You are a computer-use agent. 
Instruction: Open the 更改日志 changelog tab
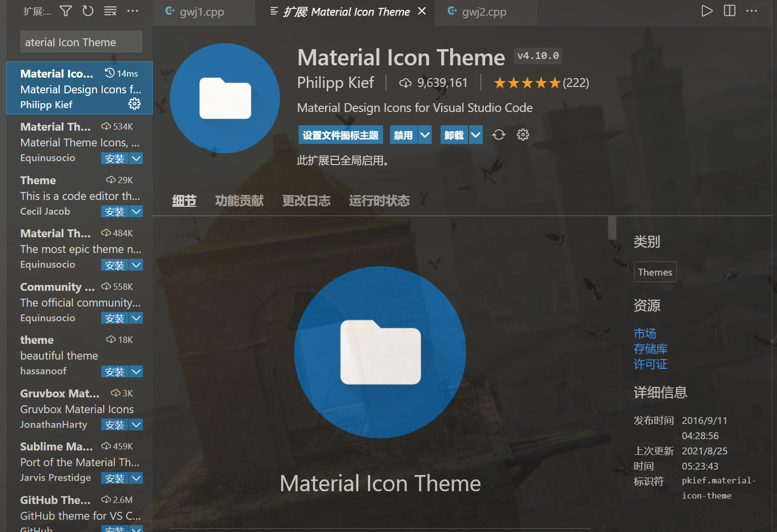(x=306, y=200)
